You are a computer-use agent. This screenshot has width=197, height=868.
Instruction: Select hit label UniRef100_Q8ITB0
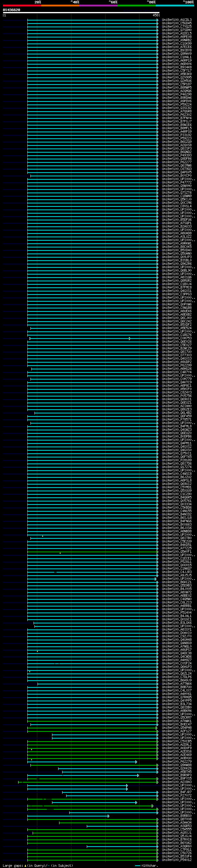coord(177,538)
